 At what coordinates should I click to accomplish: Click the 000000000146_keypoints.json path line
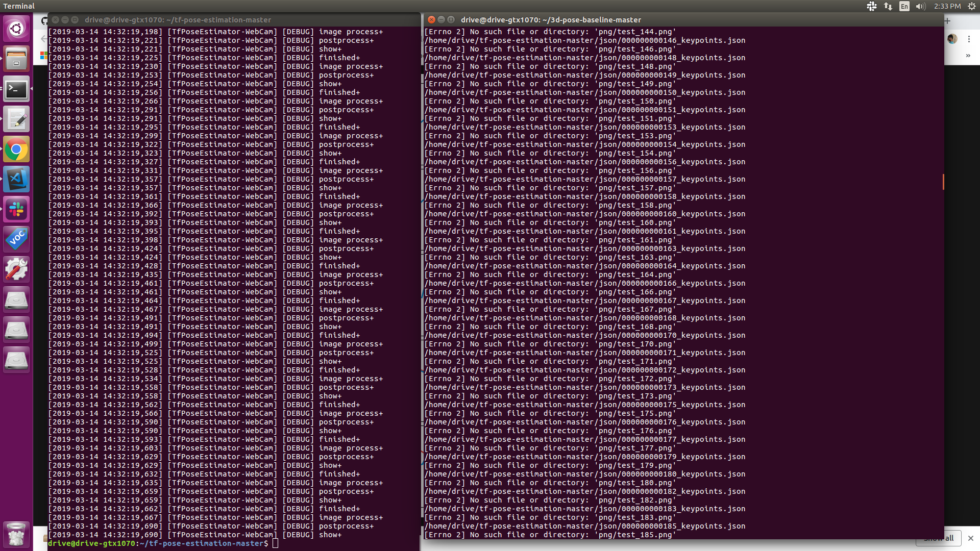click(585, 40)
